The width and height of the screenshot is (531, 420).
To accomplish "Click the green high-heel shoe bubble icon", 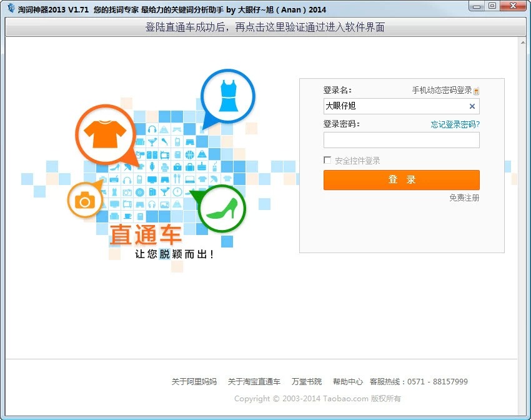I will point(222,209).
